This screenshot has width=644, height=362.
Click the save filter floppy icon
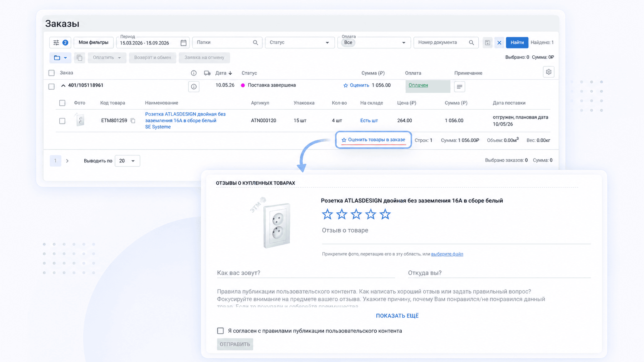coord(487,43)
